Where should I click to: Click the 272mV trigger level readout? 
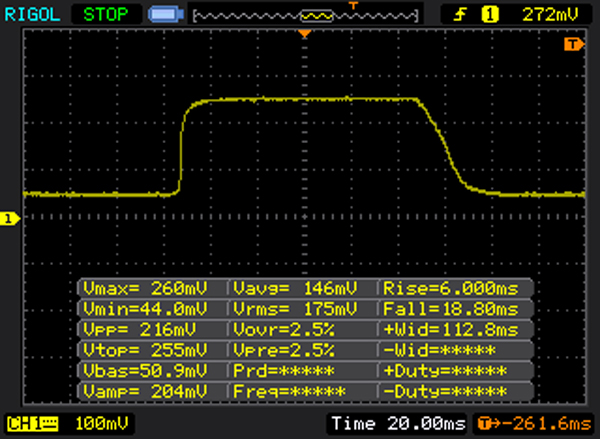550,15
